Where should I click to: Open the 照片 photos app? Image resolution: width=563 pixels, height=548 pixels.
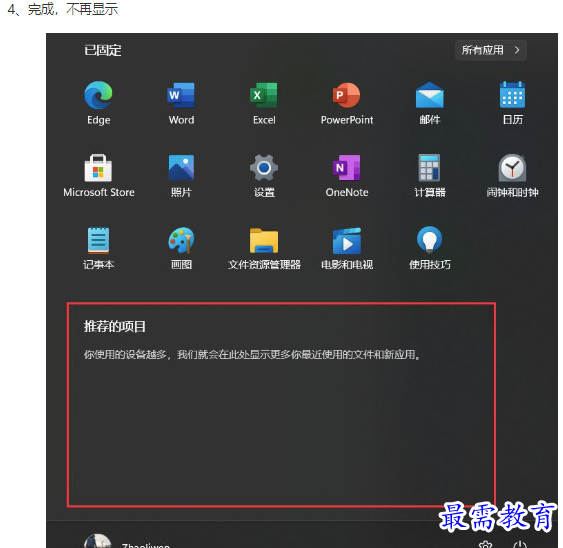pyautogui.click(x=181, y=175)
